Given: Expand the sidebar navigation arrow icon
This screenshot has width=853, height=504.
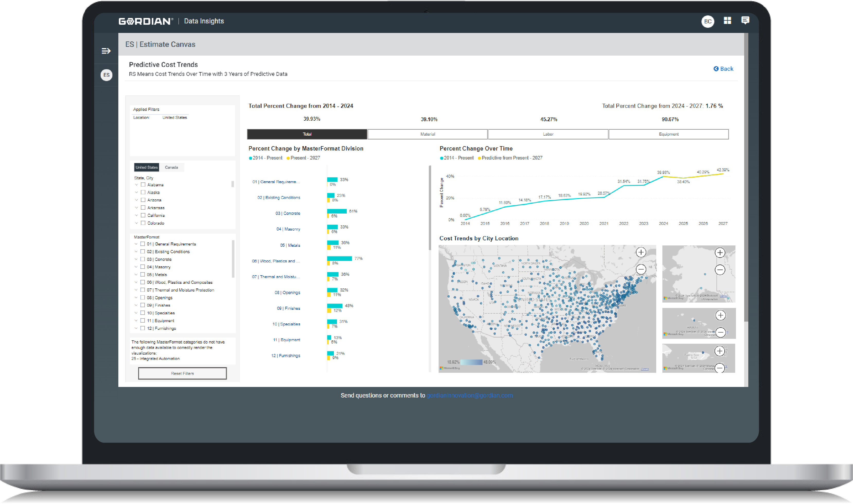Looking at the screenshot, I should tap(106, 51).
